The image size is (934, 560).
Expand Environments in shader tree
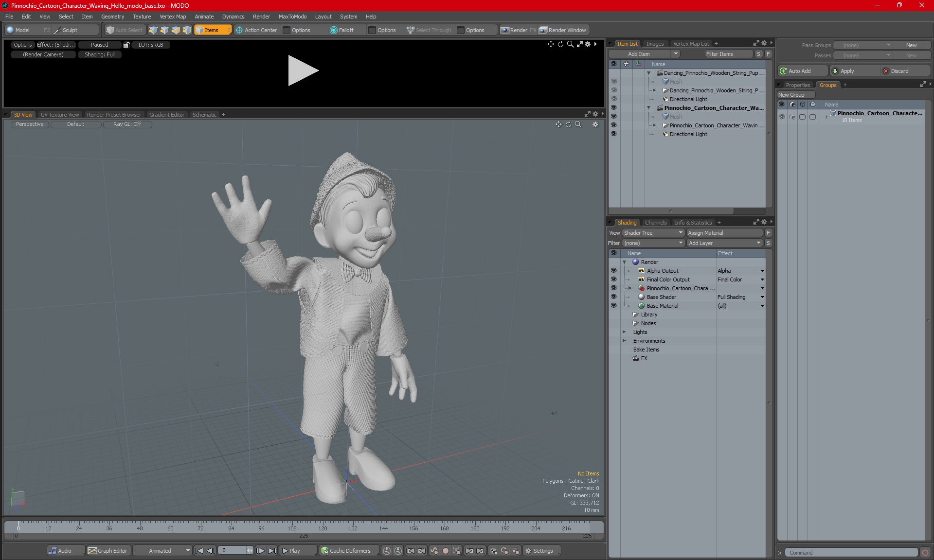pos(625,341)
